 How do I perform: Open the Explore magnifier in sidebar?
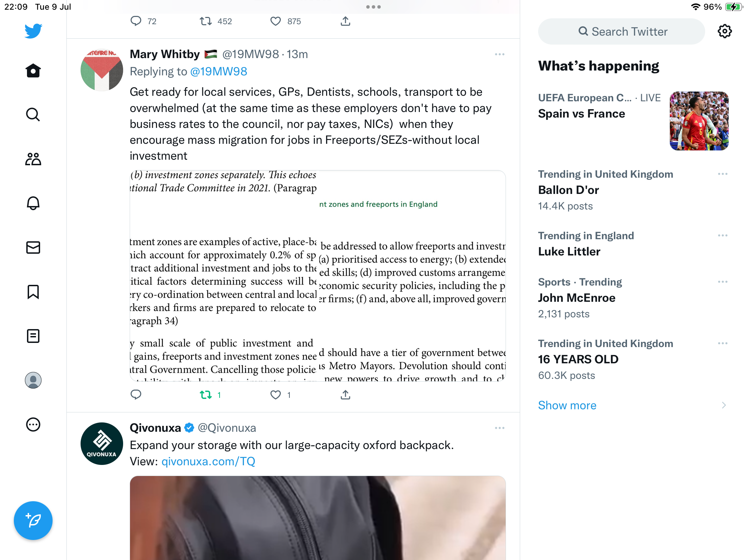click(33, 115)
